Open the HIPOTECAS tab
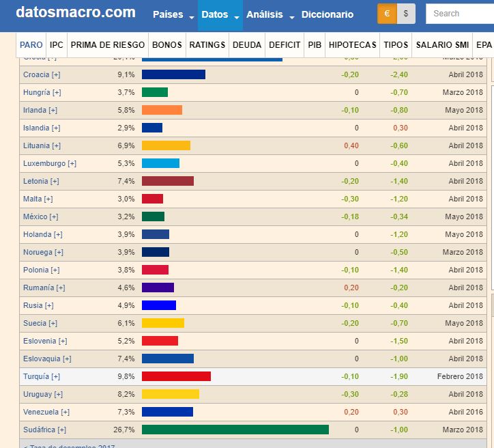 point(352,45)
